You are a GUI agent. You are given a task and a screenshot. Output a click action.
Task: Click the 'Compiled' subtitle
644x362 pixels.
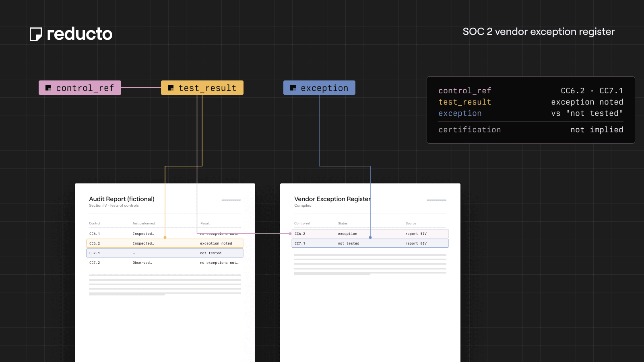point(303,206)
